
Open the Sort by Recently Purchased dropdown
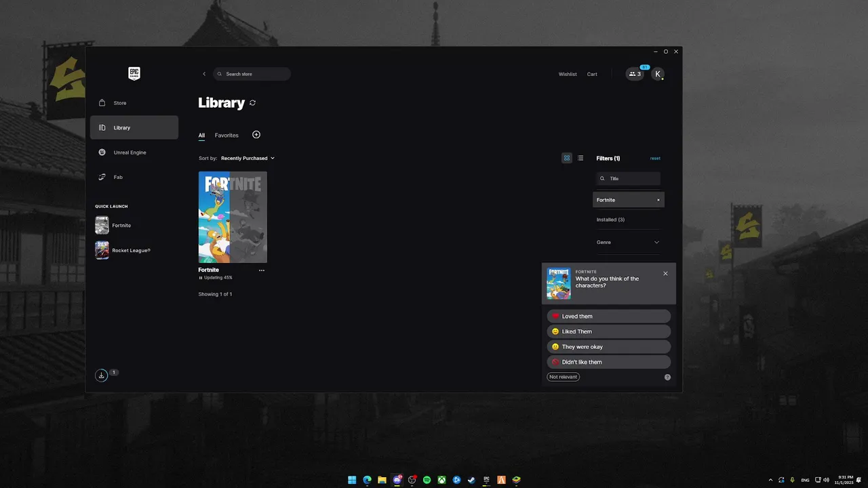(248, 158)
